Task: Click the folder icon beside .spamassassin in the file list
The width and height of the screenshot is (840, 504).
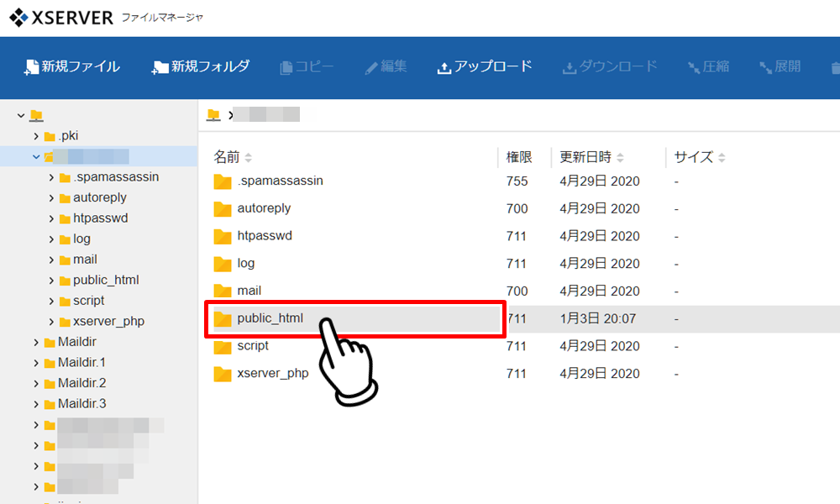Action: pos(223,181)
